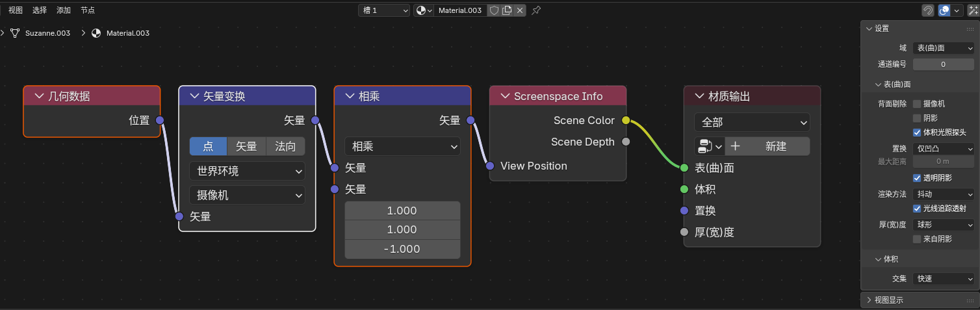Viewport: 980px width, 310px height.
Task: Duplicate Material.003 with the new material icon
Action: (507, 10)
